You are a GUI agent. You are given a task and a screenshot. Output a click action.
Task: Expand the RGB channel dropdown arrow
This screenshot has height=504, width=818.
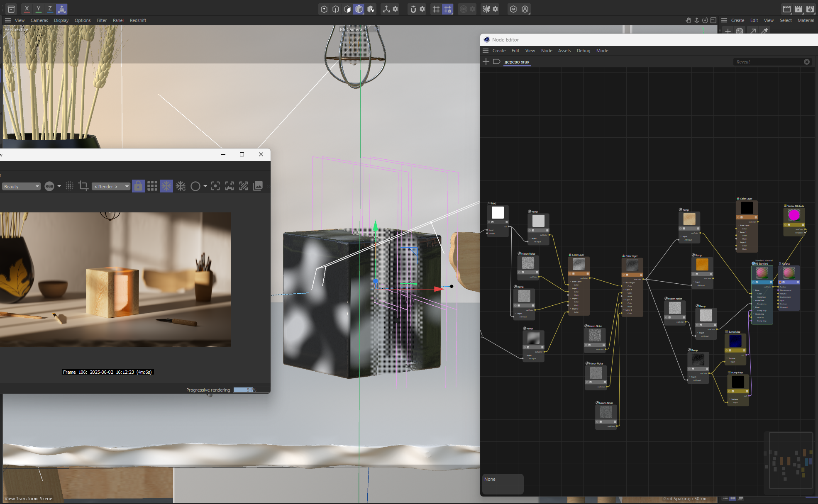[x=59, y=186]
